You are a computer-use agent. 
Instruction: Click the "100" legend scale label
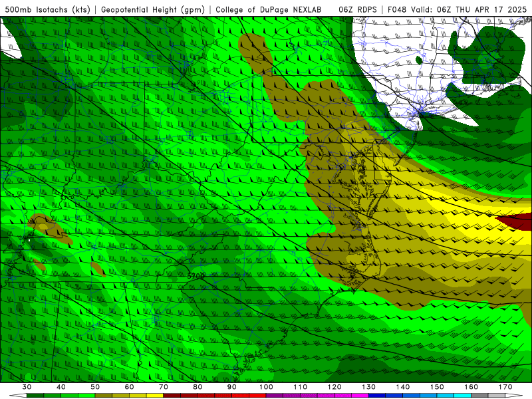(x=266, y=387)
